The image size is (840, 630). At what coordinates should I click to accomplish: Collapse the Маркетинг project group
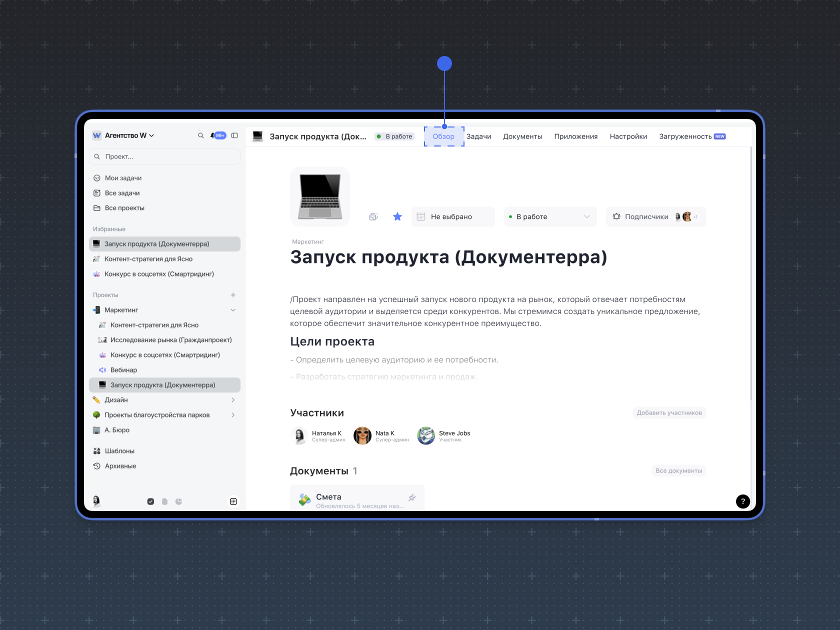pos(233,310)
